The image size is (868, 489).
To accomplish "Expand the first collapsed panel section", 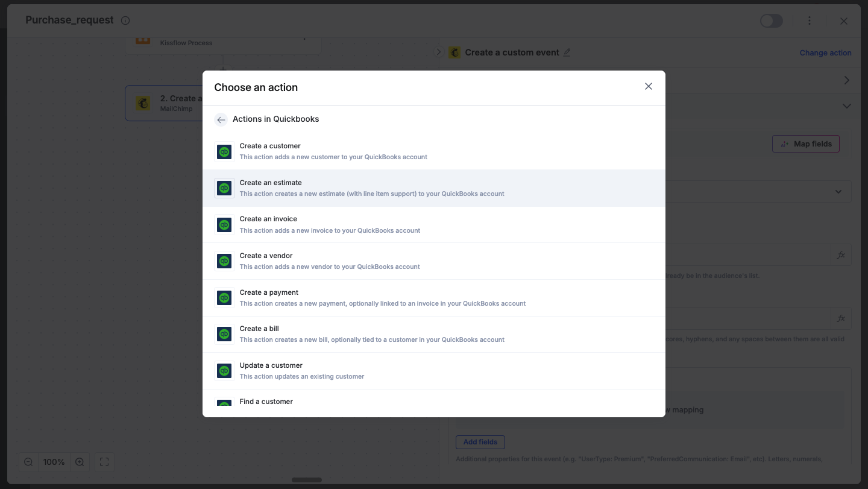I will coord(846,80).
